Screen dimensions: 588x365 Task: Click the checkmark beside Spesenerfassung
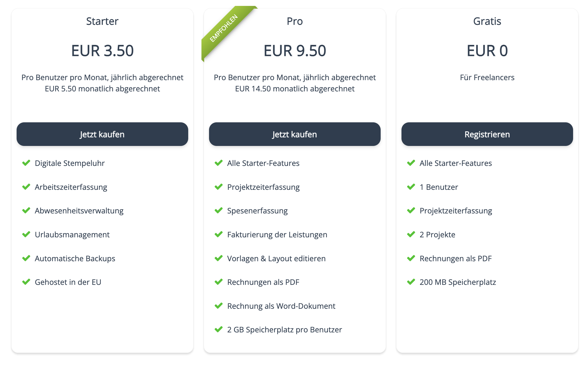point(219,210)
